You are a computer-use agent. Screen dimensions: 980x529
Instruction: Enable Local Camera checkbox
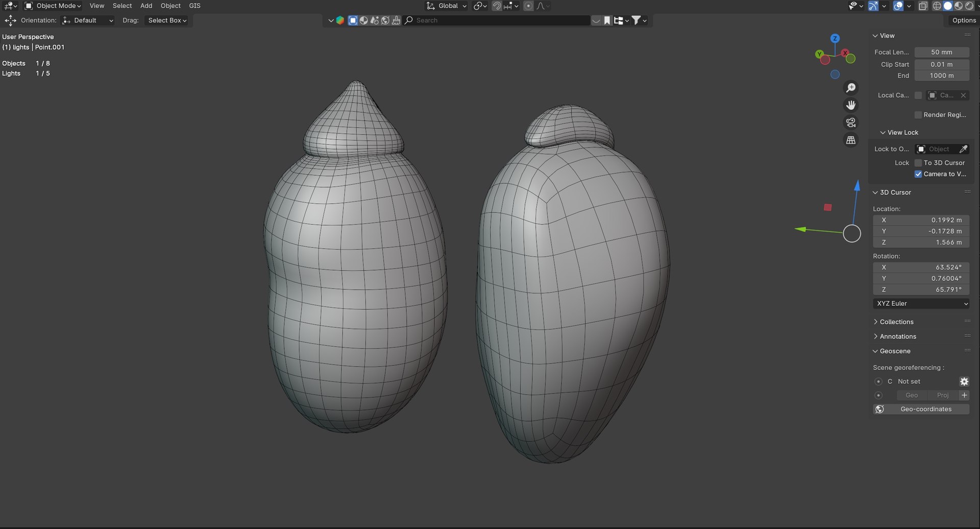(918, 95)
